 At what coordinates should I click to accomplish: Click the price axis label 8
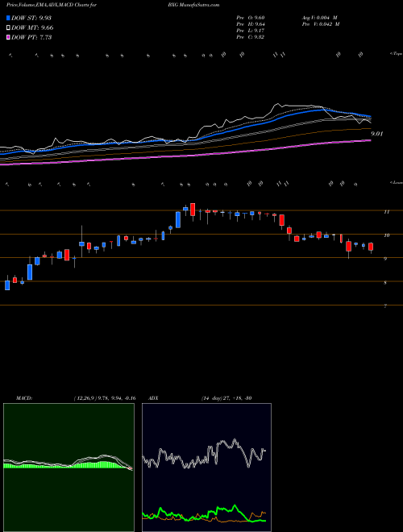[x=385, y=282]
